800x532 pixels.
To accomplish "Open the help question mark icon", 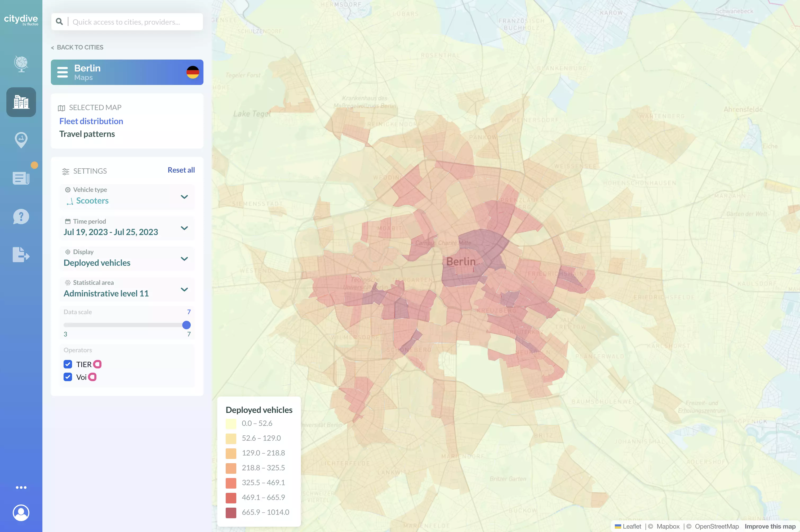I will [x=21, y=217].
